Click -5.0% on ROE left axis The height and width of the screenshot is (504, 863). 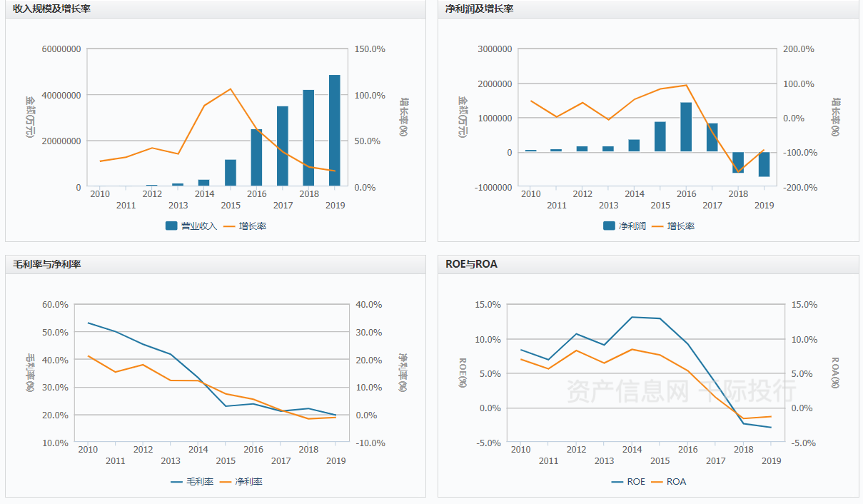coord(488,443)
